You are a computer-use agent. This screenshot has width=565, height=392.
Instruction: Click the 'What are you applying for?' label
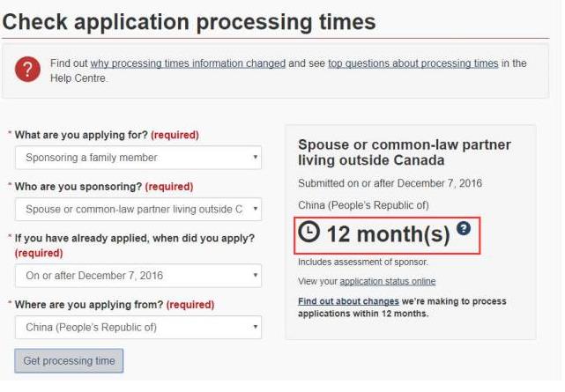81,135
